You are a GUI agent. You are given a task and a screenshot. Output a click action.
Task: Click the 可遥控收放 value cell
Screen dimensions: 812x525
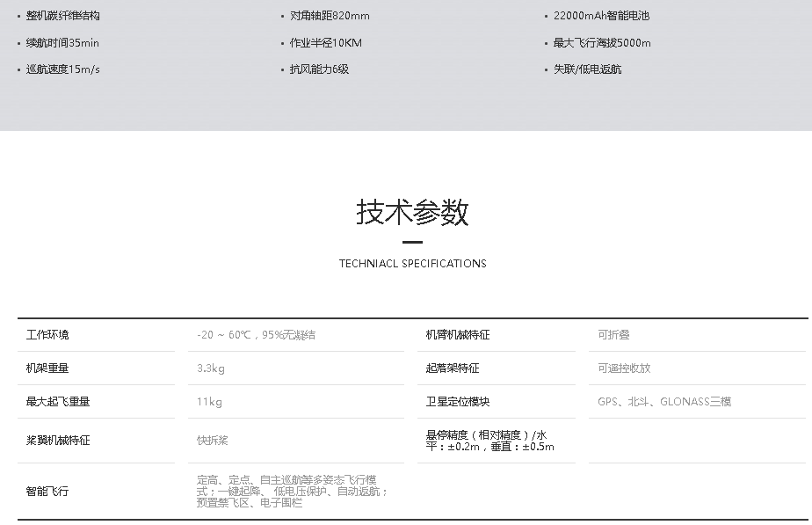click(624, 368)
